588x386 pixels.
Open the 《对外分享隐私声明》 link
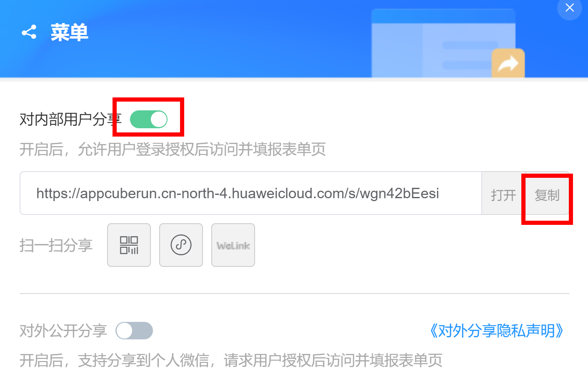click(x=496, y=331)
